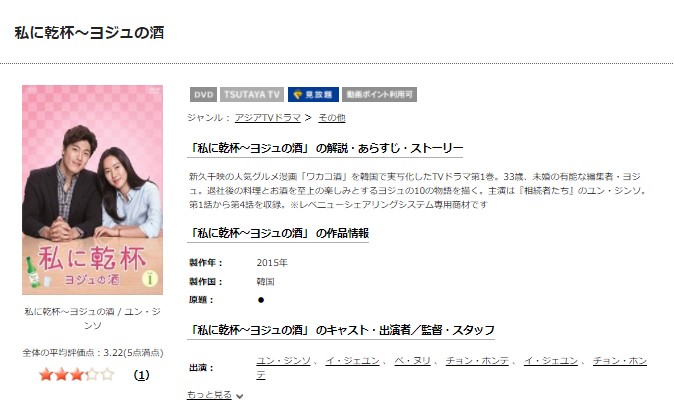Click the title caption under the cover

tap(92, 318)
